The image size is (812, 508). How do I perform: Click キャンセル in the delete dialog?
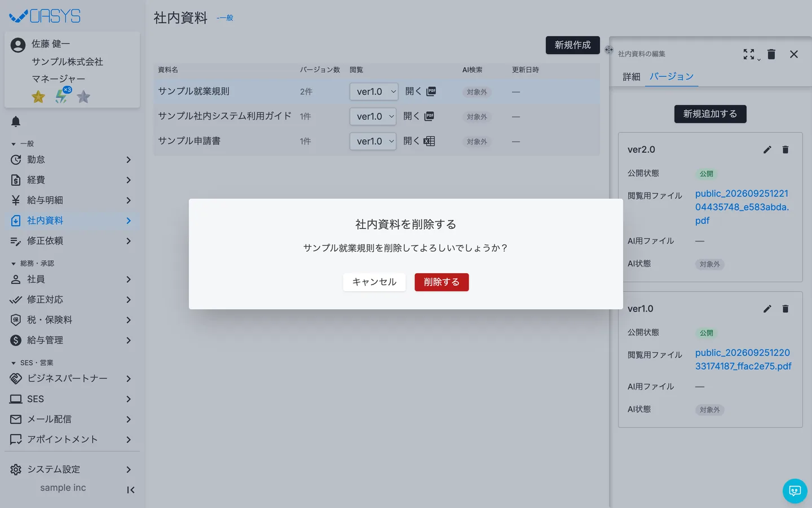[374, 282]
